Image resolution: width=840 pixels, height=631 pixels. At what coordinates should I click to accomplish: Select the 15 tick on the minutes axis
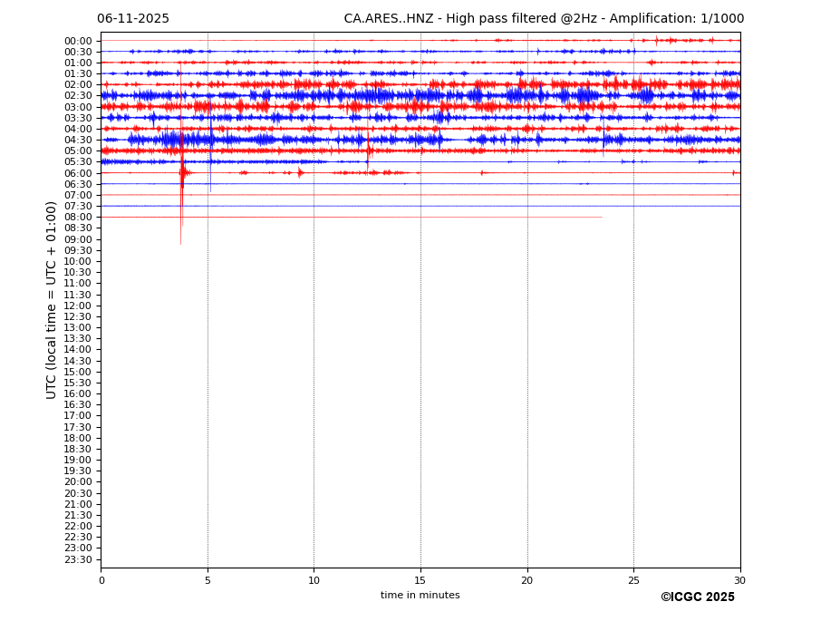[x=420, y=580]
